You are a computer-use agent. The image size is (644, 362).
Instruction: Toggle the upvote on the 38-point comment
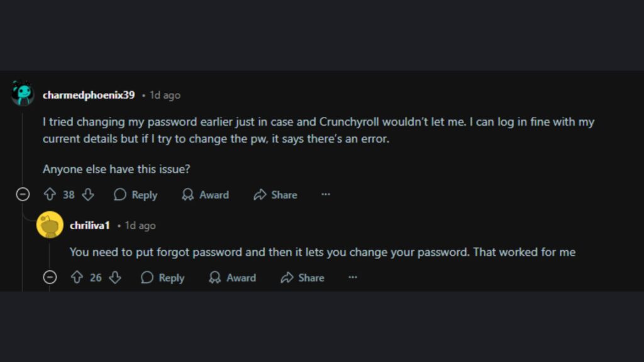click(48, 195)
